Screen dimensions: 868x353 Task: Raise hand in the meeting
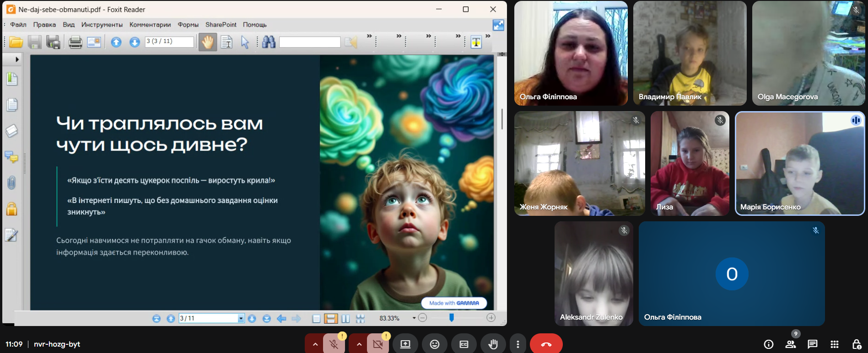click(493, 344)
